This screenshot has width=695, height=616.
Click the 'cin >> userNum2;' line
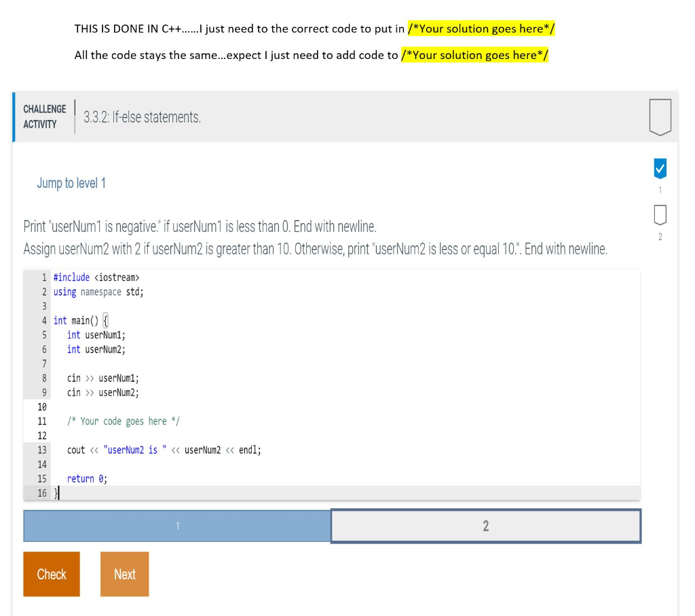click(x=103, y=393)
